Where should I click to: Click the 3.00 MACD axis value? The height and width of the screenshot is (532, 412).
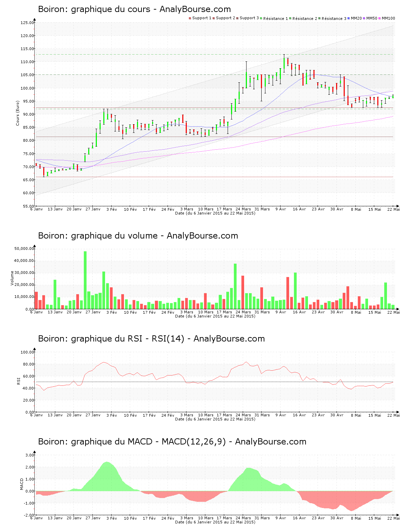coord(30,455)
